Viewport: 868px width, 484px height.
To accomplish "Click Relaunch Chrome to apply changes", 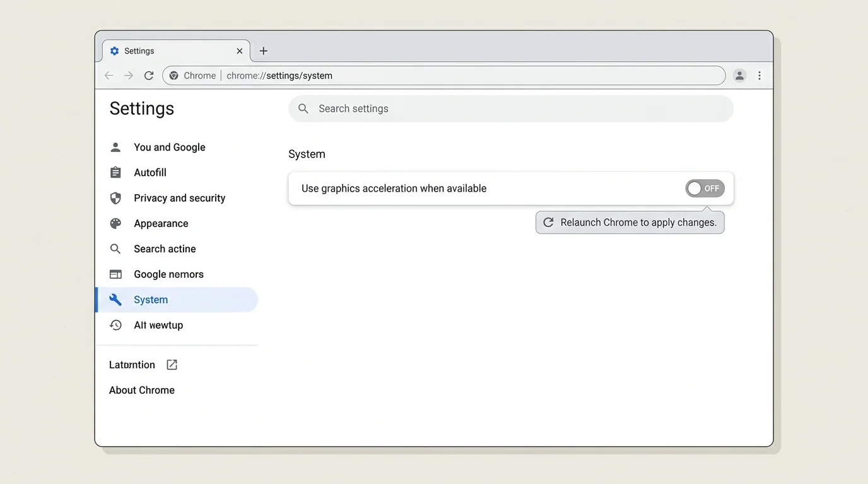I will (x=630, y=222).
